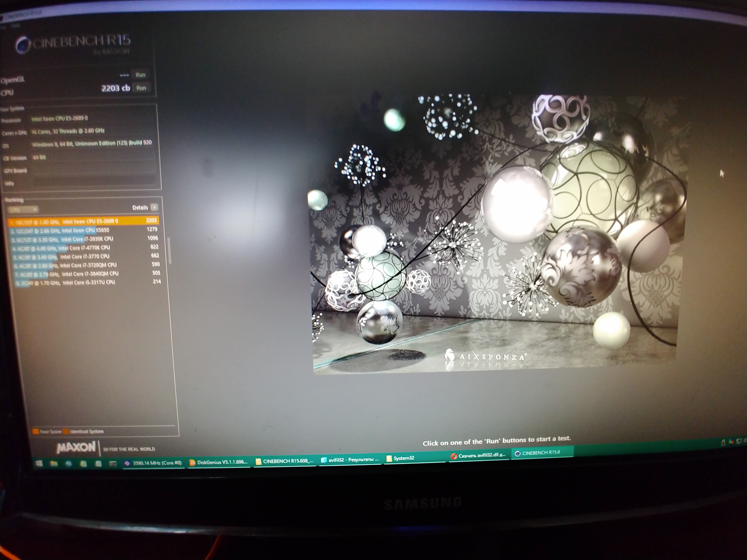747x560 pixels.
Task: Open CINEBENCH R15.038 folder taskbar item
Action: coord(284,461)
